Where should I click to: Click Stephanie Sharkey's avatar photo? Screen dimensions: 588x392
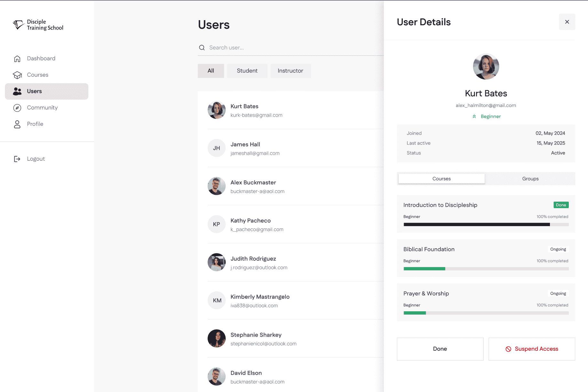[x=217, y=339]
